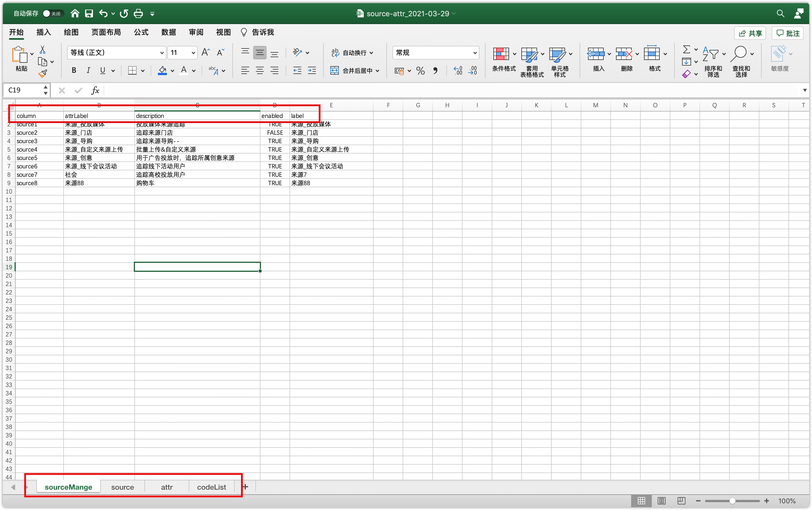
Task: Toggle underline formatting
Action: pos(103,71)
